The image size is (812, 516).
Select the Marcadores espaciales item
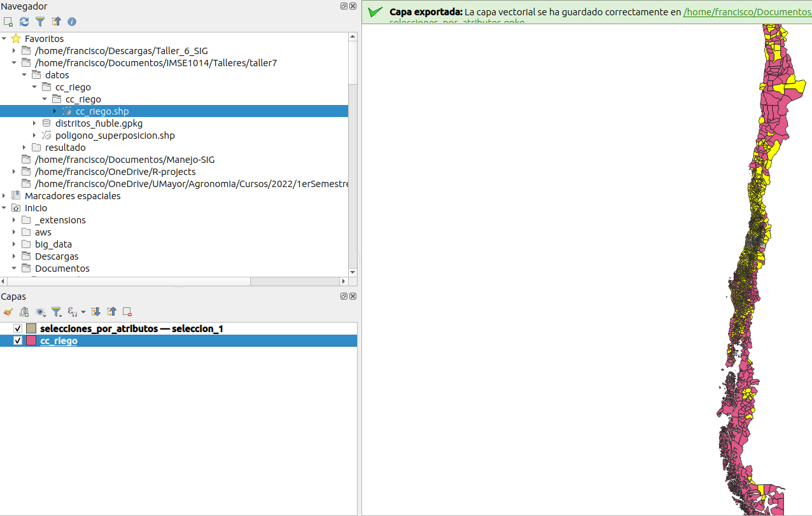click(72, 196)
